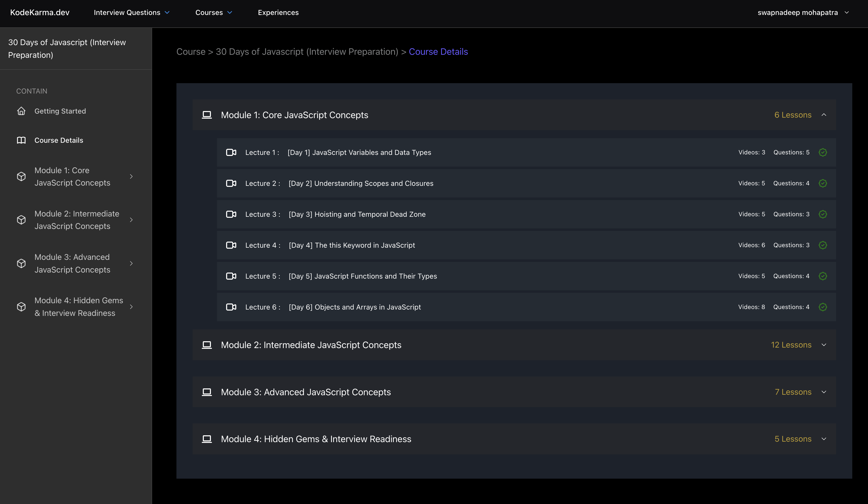
Task: Click the home icon beside Getting Started
Action: 21,111
